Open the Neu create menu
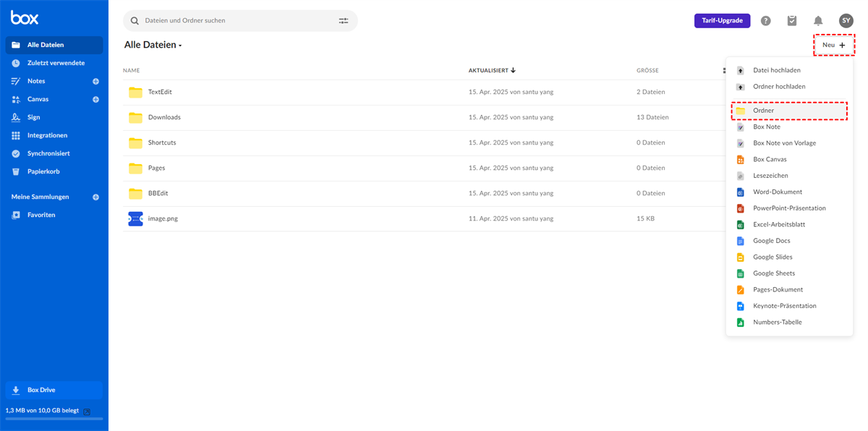The image size is (868, 431). point(833,45)
